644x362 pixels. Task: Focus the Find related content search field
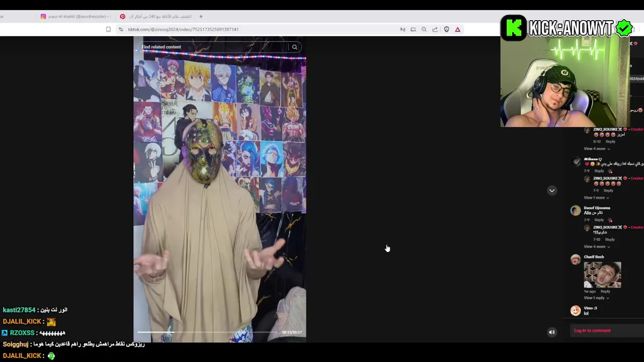click(214, 47)
